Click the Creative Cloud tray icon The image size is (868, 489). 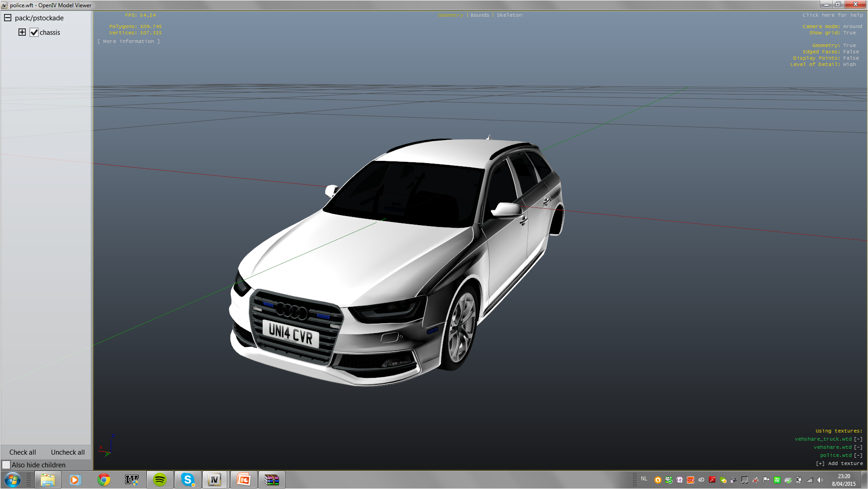(x=701, y=480)
